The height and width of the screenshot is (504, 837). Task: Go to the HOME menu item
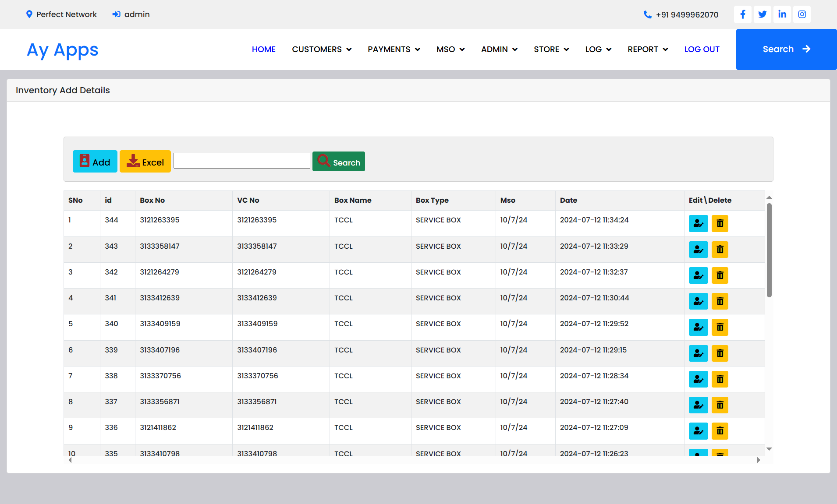[x=263, y=49]
